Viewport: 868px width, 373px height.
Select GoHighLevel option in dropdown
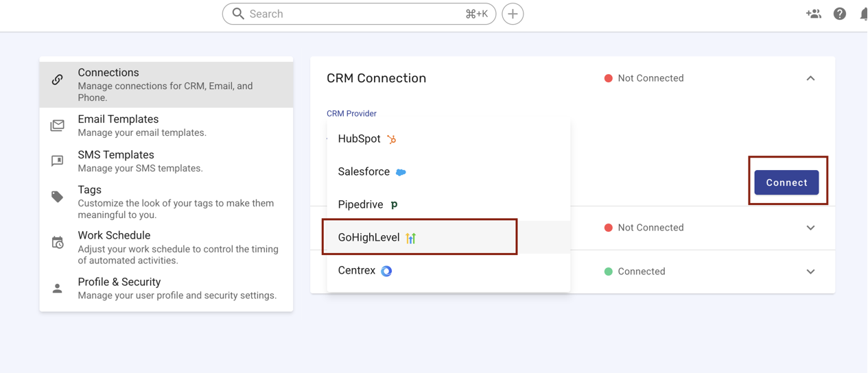(x=449, y=237)
